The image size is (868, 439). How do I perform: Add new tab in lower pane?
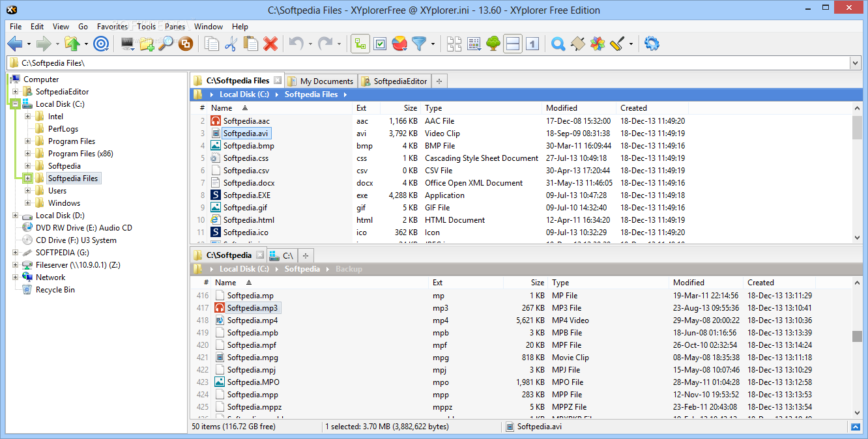(305, 255)
